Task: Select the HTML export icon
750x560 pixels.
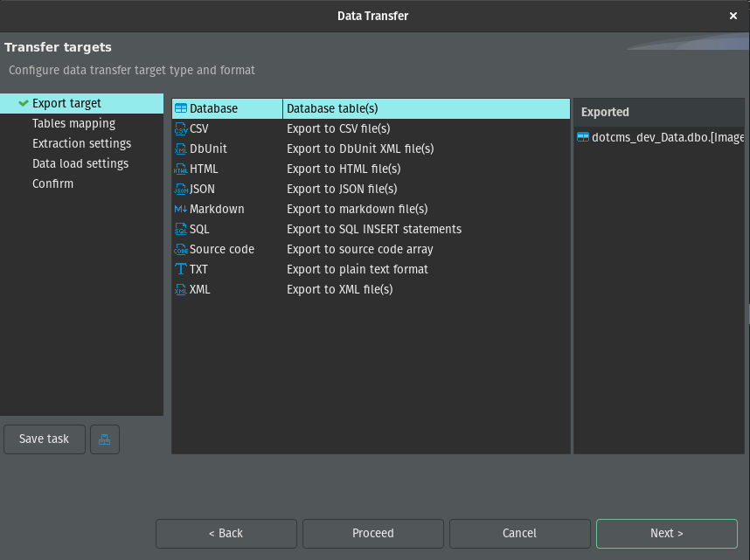Action: (x=181, y=169)
